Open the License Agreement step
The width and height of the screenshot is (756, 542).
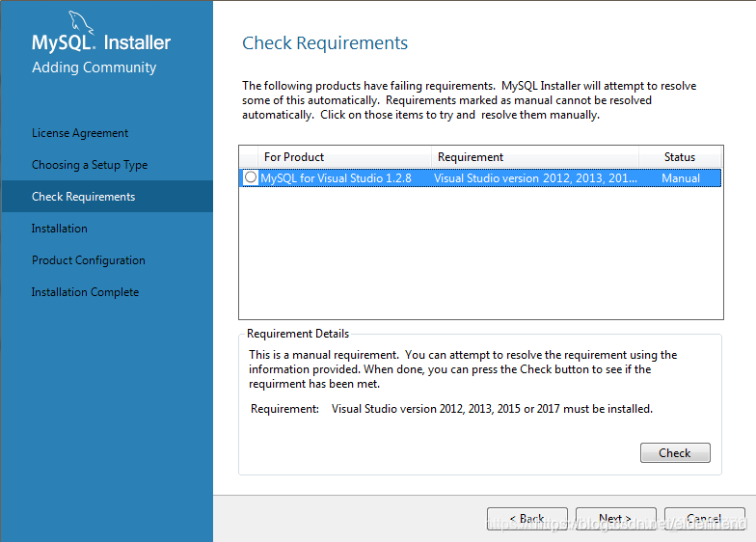[80, 133]
